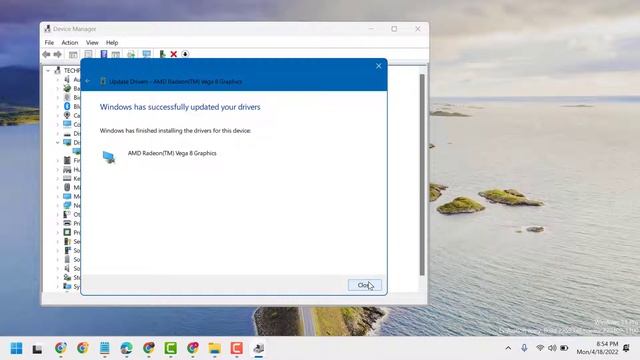The image size is (640, 360).
Task: Open Task View from the taskbar
Action: [x=38, y=349]
